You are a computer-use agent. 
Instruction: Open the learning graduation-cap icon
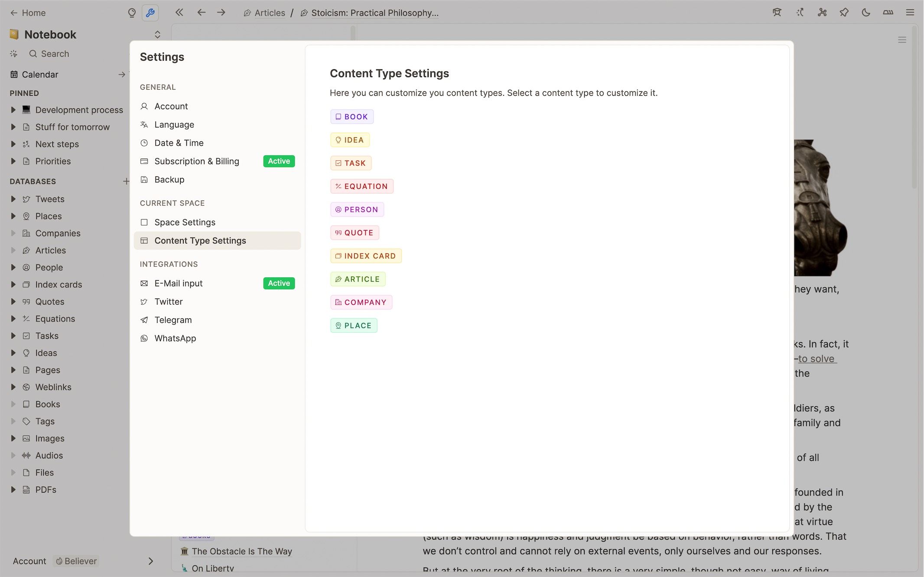click(777, 13)
